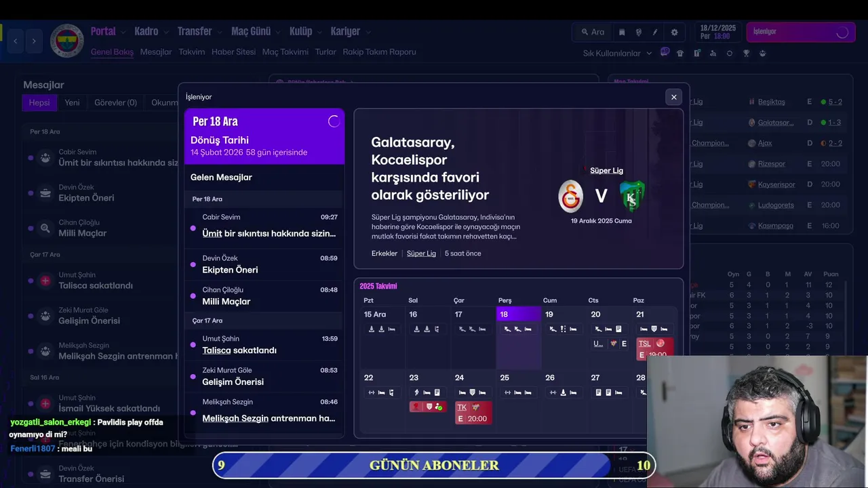Open Ajax fixture in the background fixture list
Screen dimensions: 868x488
pos(766,143)
